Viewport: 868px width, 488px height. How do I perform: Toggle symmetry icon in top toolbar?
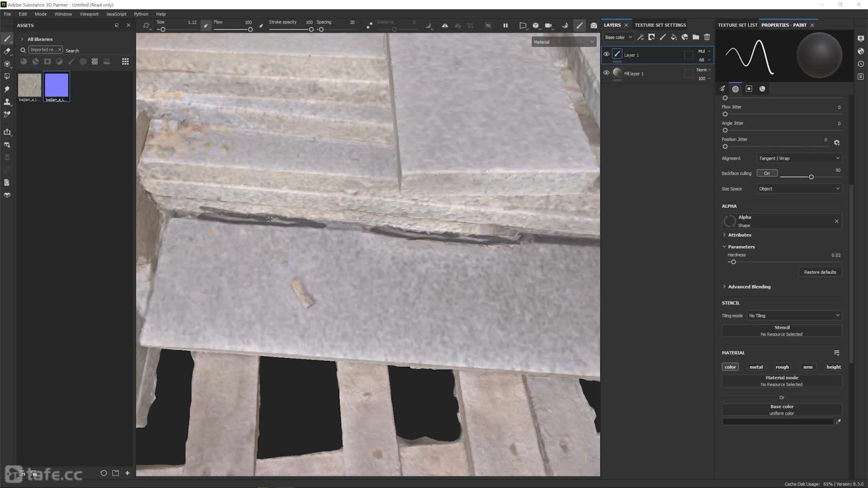point(445,26)
